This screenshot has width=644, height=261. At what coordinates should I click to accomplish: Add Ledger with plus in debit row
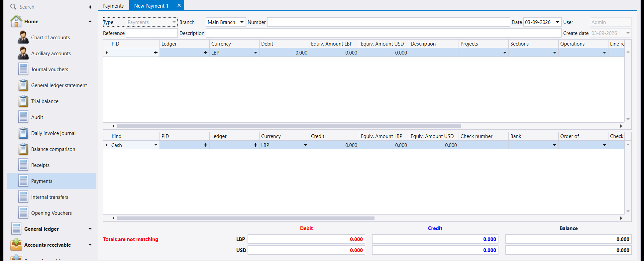[206, 53]
